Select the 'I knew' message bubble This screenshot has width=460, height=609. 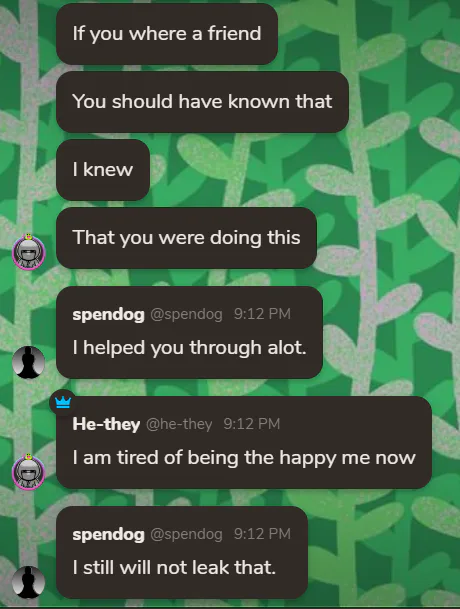click(103, 170)
